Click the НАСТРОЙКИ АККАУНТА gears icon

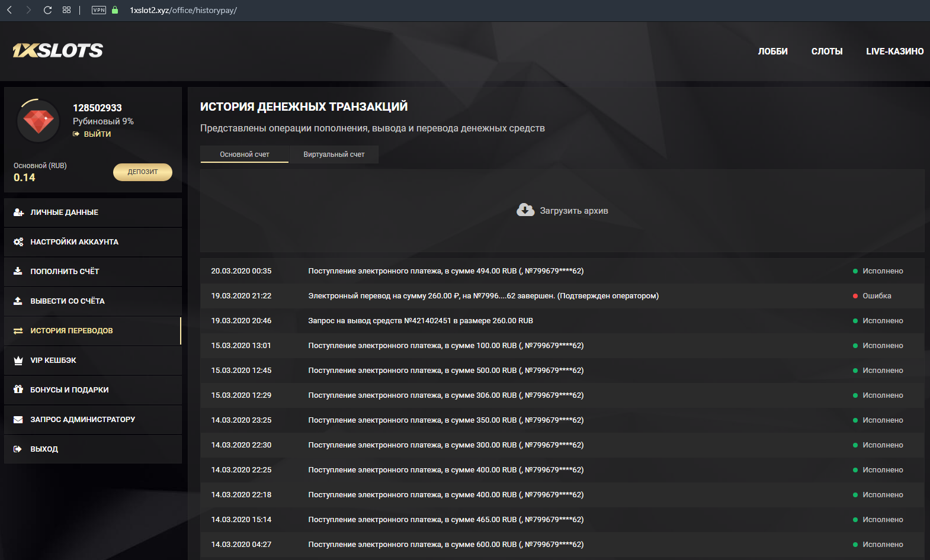pos(18,242)
